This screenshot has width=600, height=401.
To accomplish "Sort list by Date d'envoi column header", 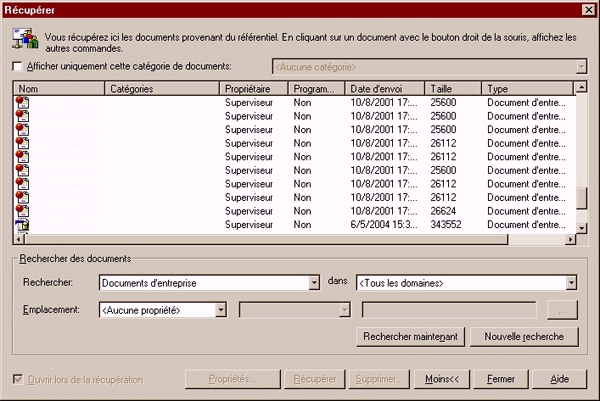I will click(x=385, y=89).
